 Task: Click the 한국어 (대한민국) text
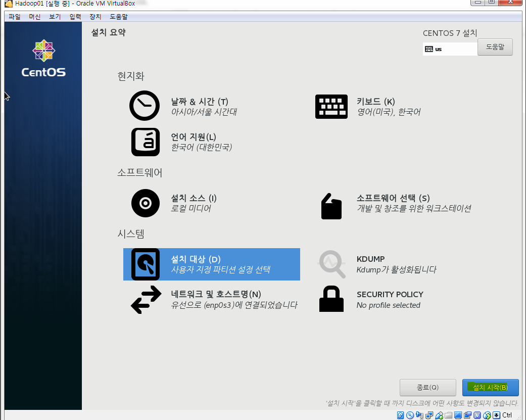pos(202,147)
